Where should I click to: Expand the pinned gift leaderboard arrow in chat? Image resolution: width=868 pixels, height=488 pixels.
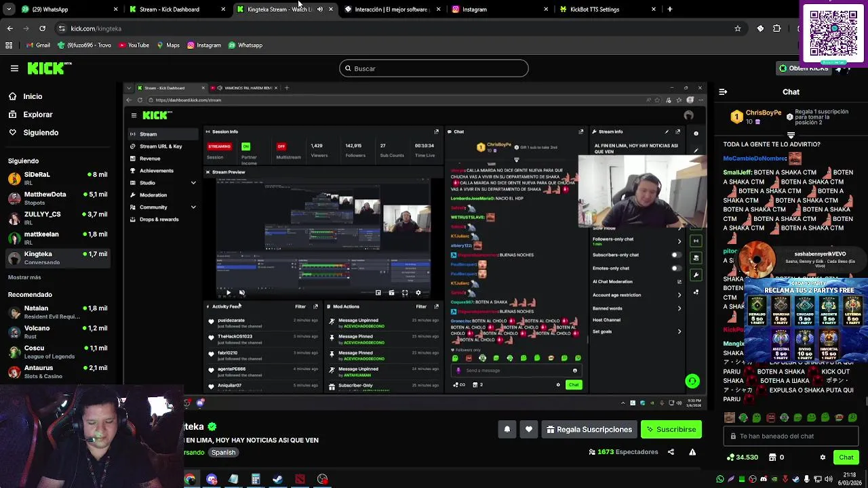coord(791,135)
